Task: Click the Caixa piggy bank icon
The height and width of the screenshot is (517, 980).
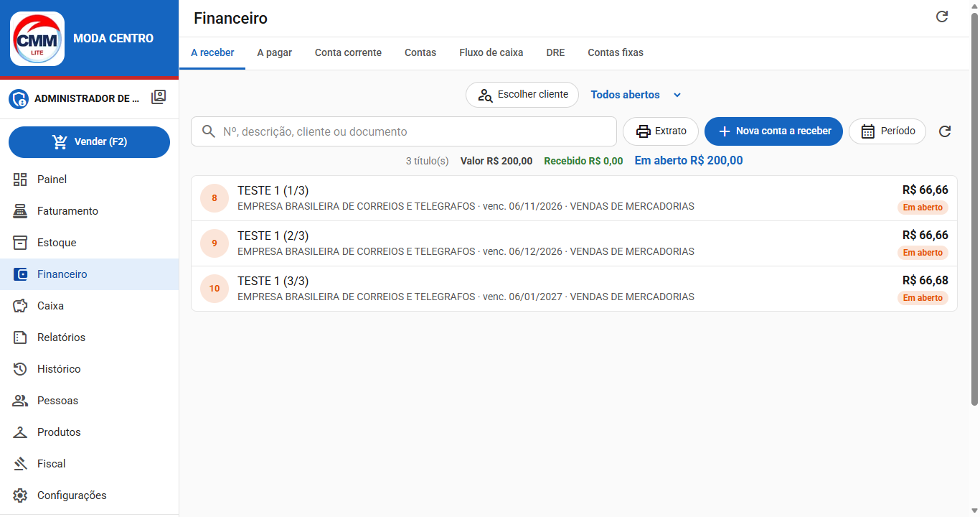Action: [20, 306]
